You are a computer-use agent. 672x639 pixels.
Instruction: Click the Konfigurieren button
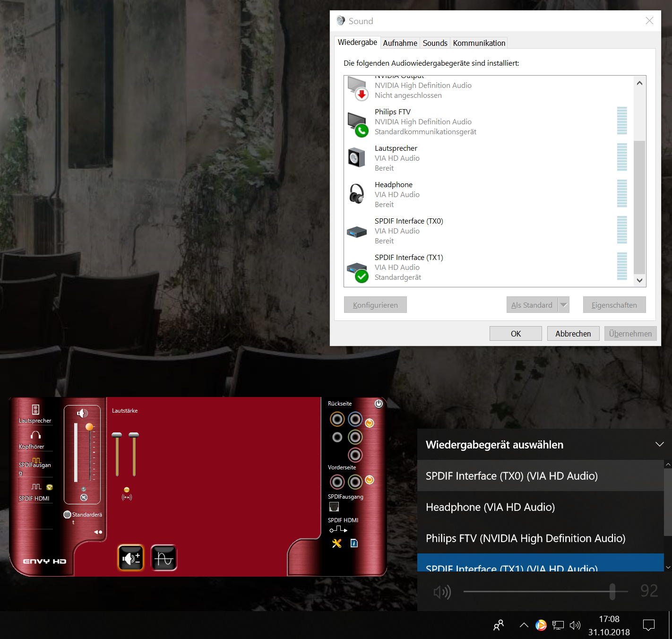point(375,305)
